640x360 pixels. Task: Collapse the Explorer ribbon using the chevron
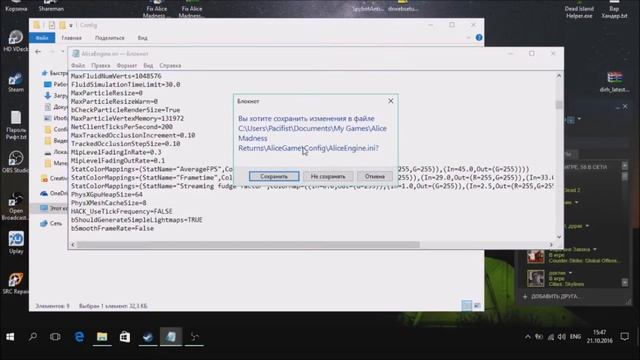[469, 38]
